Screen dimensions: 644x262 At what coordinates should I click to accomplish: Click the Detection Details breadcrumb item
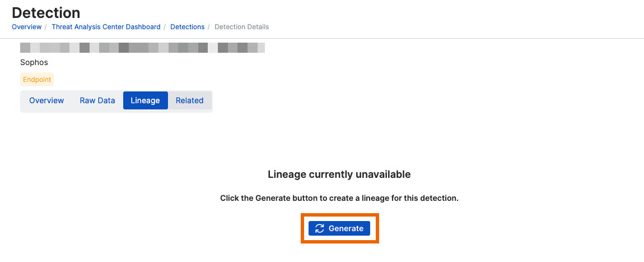tap(241, 27)
